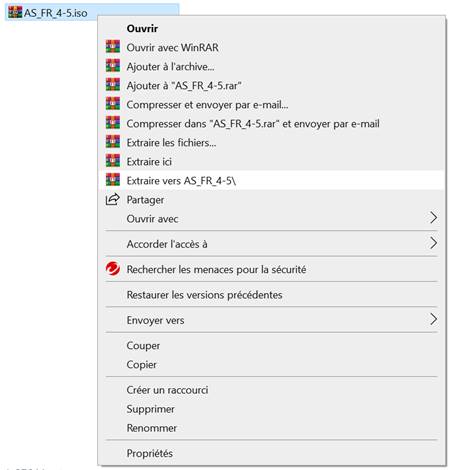Click WinRAR icon next to Ajouter à l'archive
The image size is (449, 470).
113,66
